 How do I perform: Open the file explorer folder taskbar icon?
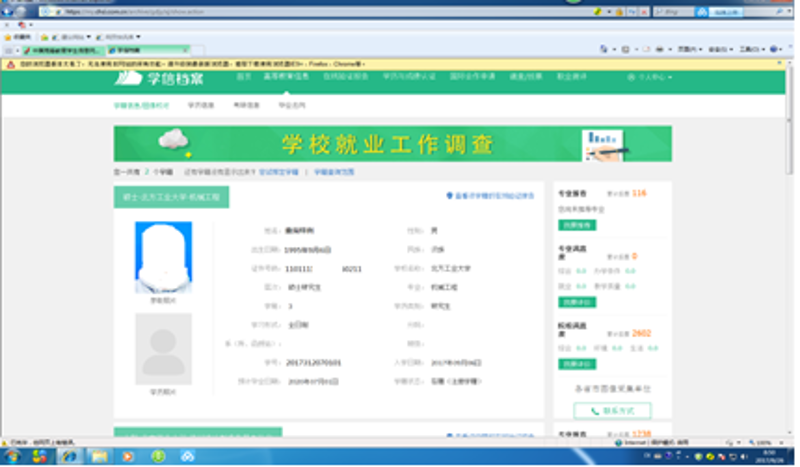(x=99, y=456)
